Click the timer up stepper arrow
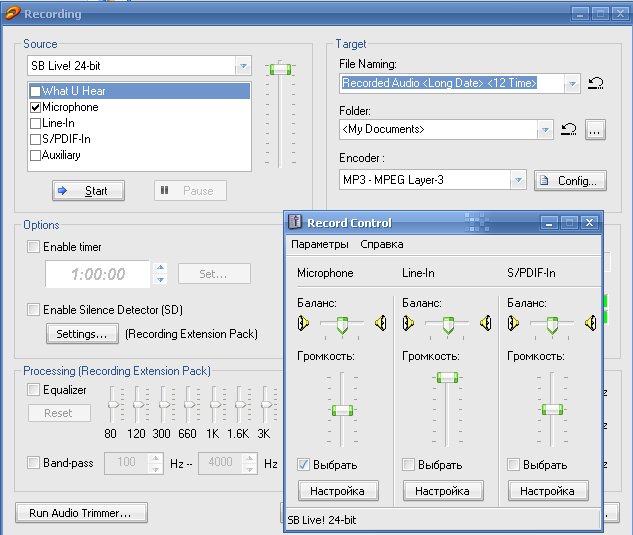The width and height of the screenshot is (633, 535). 159,267
